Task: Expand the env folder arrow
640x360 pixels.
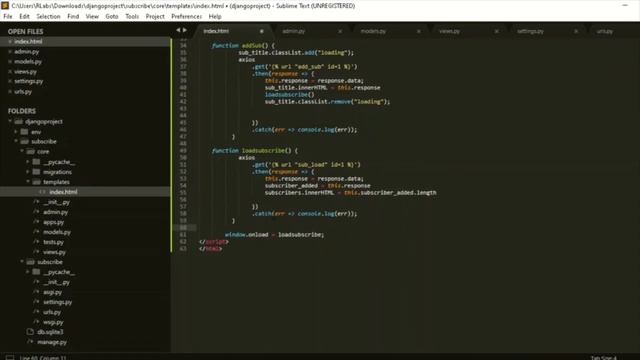Action: click(x=16, y=131)
